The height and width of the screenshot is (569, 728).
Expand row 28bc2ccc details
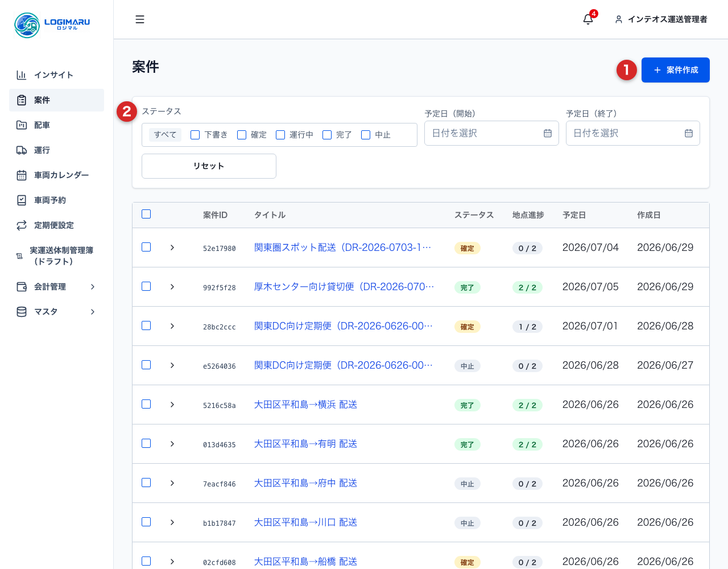[172, 326]
